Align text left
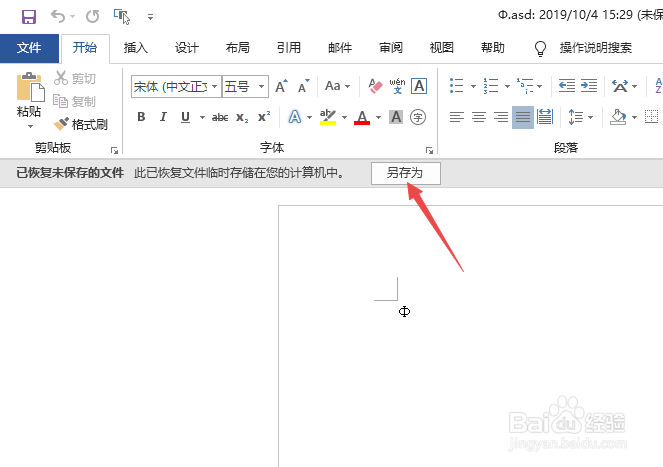 click(457, 117)
